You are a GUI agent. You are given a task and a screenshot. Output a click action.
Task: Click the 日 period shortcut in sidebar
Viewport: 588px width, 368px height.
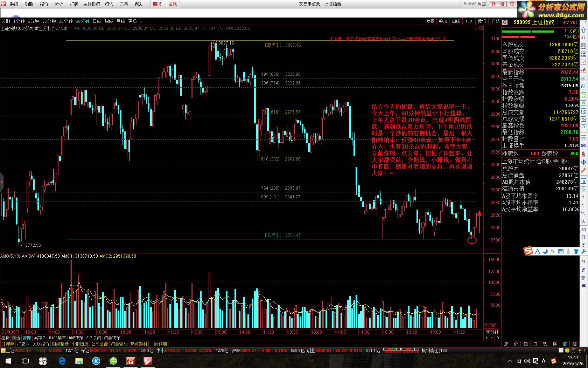coord(583,238)
